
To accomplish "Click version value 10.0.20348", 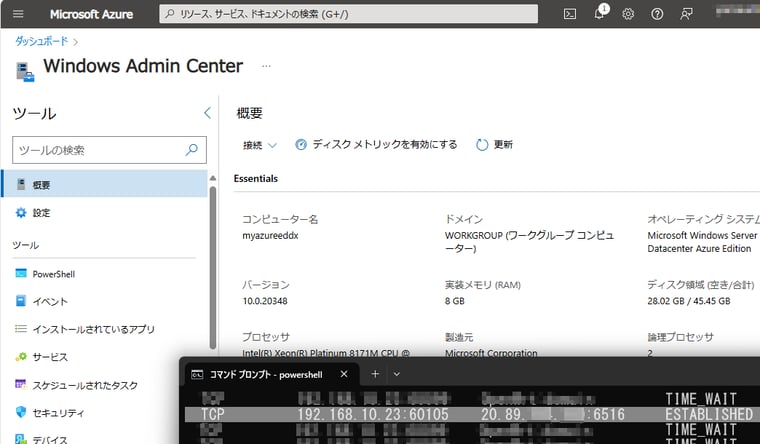I will click(265, 301).
